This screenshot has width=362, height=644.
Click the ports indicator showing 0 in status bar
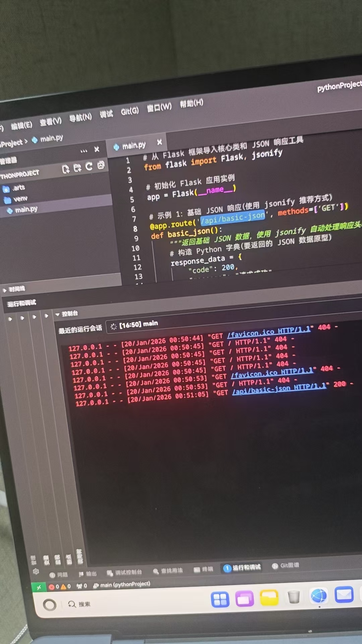82,586
